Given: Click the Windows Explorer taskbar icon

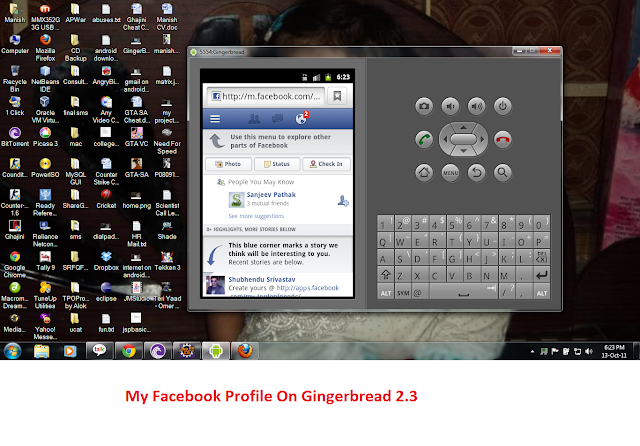Looking at the screenshot, I should pos(42,351).
